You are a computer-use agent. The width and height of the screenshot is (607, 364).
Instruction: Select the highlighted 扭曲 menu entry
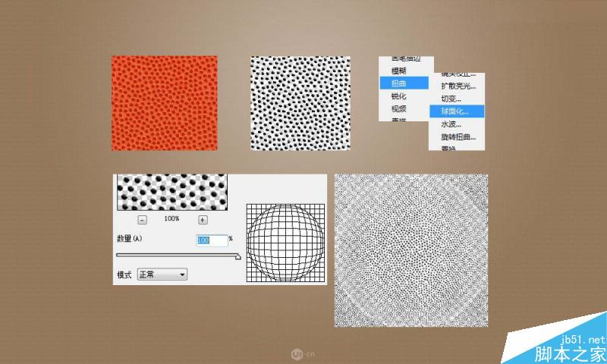point(404,83)
